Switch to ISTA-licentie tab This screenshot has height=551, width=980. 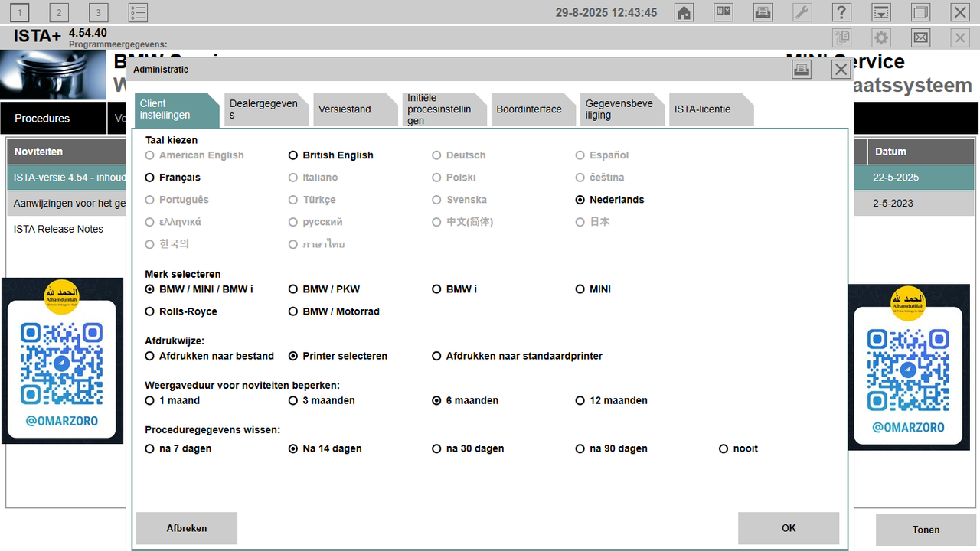coord(711,110)
